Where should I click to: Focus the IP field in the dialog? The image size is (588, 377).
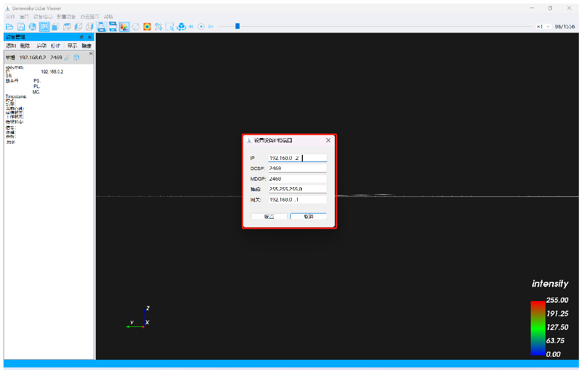(298, 158)
